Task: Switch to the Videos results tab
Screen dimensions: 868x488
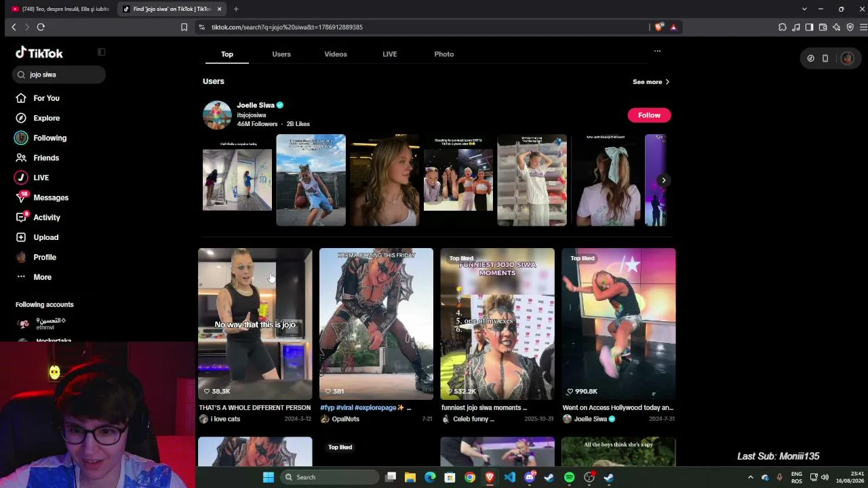Action: point(336,54)
